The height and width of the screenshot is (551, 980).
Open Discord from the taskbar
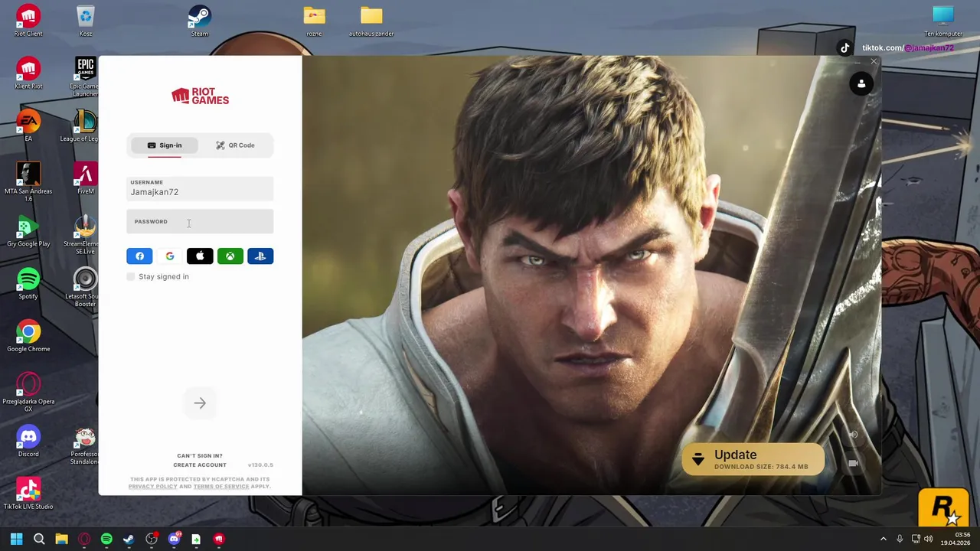(x=174, y=539)
